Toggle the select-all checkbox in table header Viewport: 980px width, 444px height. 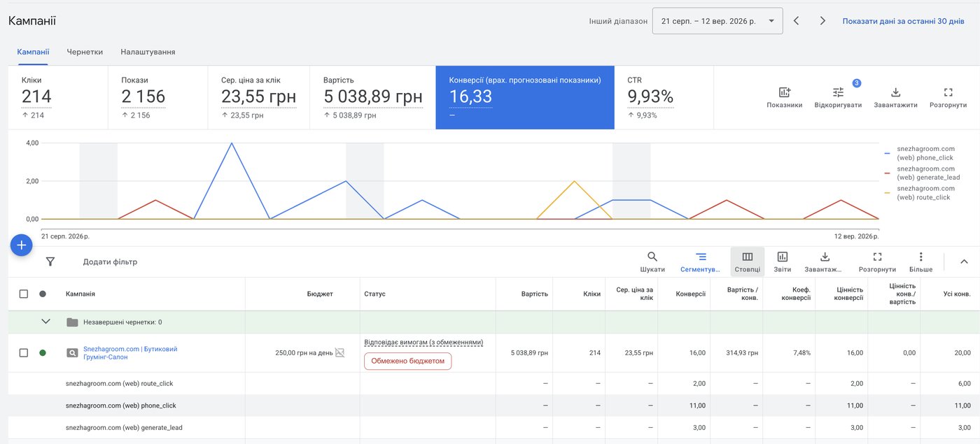(x=24, y=294)
